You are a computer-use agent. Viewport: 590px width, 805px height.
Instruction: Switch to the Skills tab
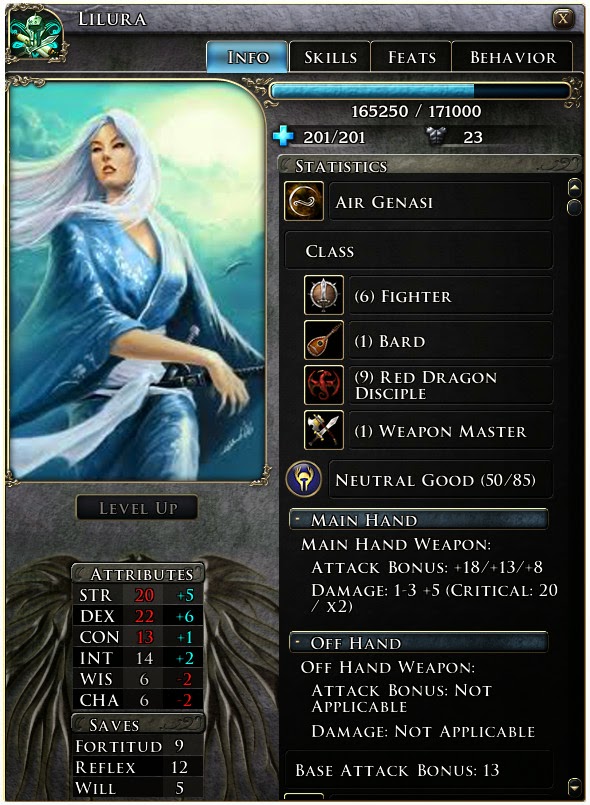(x=330, y=57)
